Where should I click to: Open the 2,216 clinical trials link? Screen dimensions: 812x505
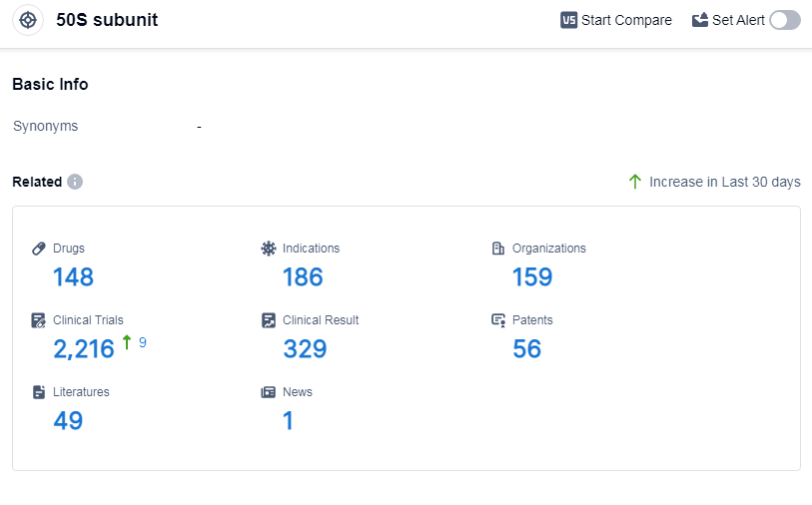tap(84, 349)
